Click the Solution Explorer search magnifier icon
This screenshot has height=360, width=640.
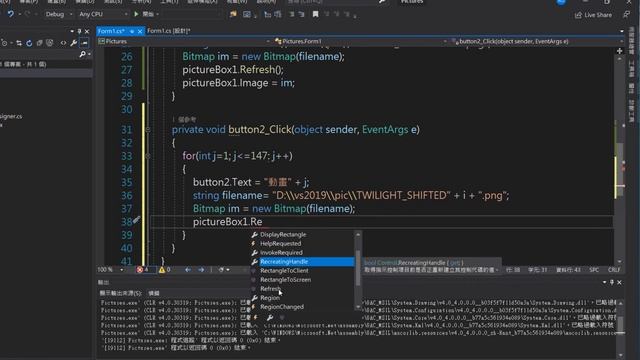click(x=82, y=54)
